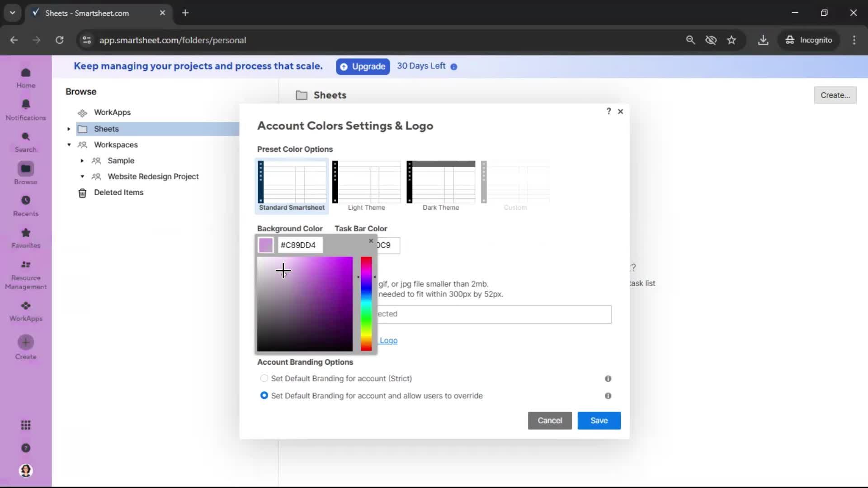
Task: Open the Notifications panel
Action: [26, 108]
